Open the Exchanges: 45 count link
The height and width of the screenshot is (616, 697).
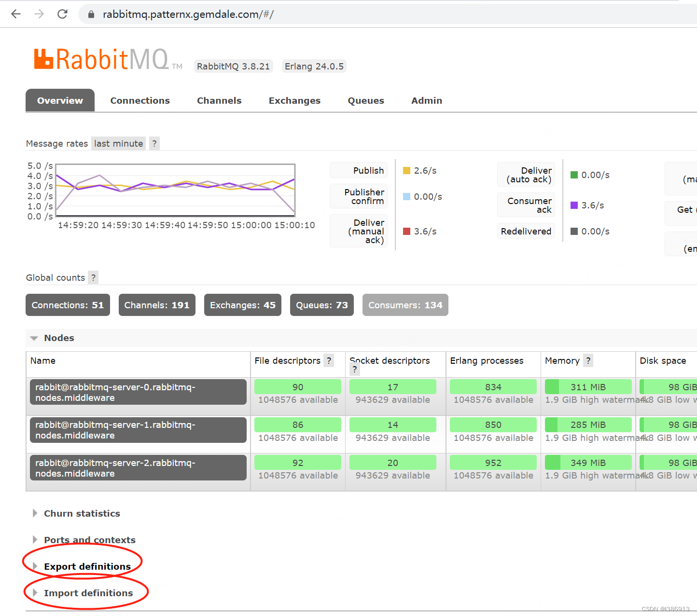click(242, 305)
